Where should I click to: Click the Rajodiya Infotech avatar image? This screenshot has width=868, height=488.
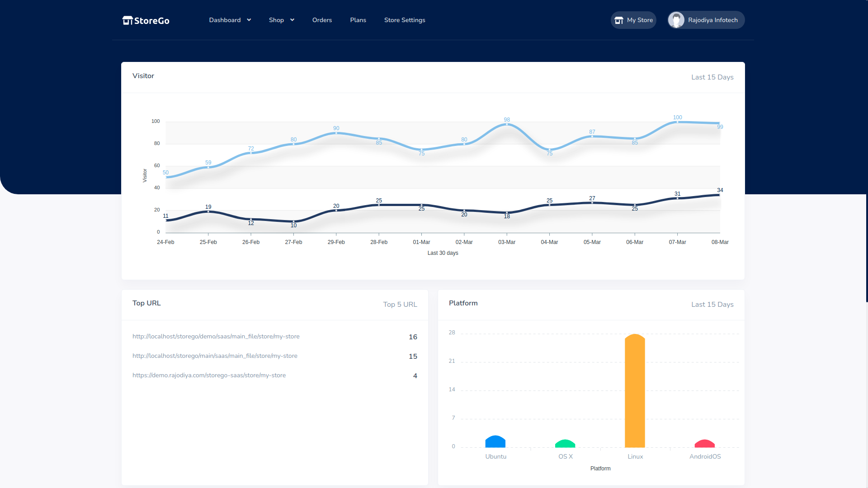point(676,20)
